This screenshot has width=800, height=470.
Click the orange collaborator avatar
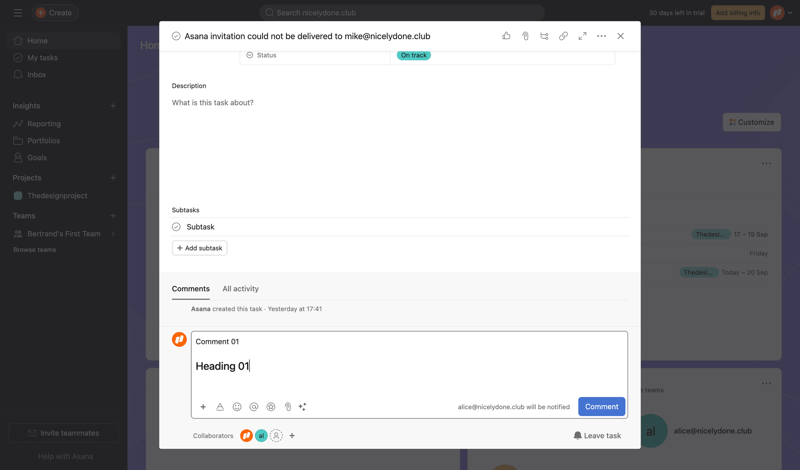[246, 435]
